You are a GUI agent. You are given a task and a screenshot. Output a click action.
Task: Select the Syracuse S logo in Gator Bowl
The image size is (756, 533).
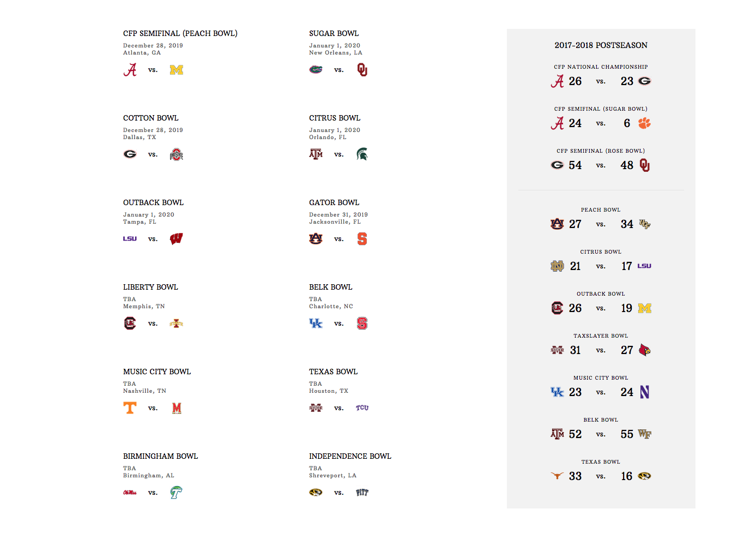click(362, 239)
